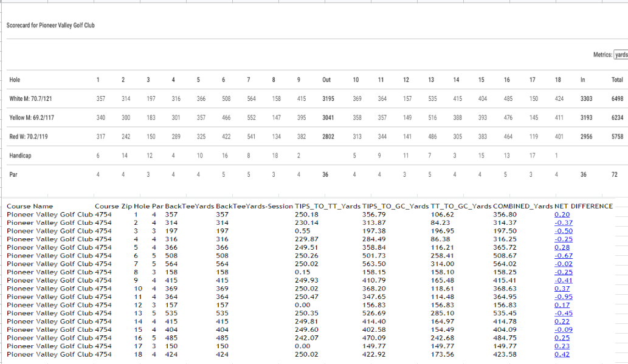Image resolution: width=628 pixels, height=364 pixels.
Task: Open the 0.42 net difference link
Action: (562, 354)
